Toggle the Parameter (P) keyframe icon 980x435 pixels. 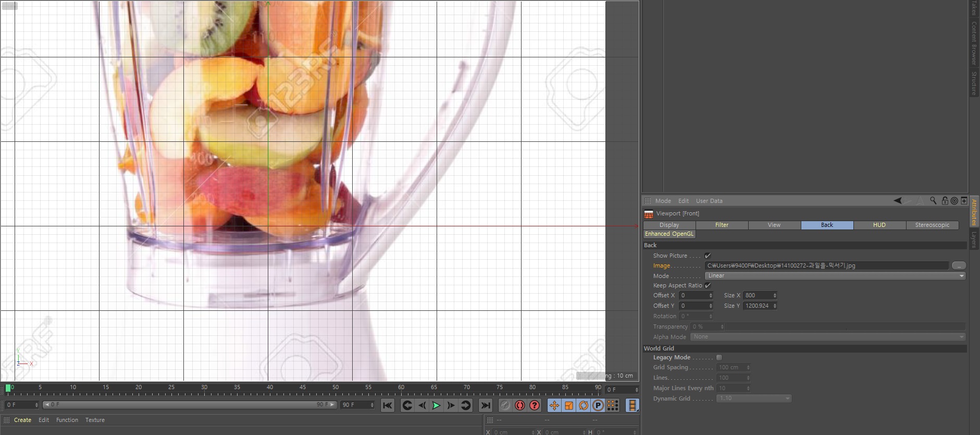(x=598, y=405)
